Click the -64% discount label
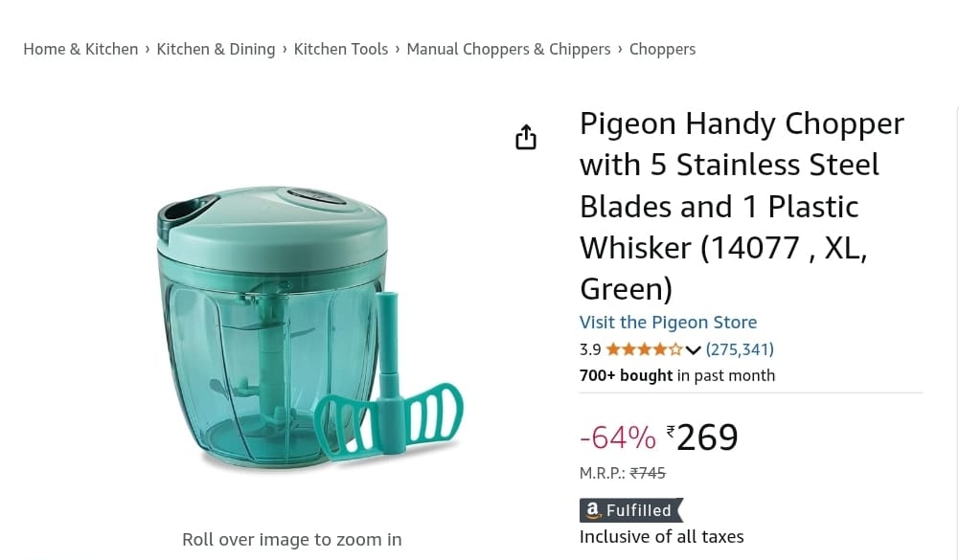The width and height of the screenshot is (959, 560). [x=618, y=437]
